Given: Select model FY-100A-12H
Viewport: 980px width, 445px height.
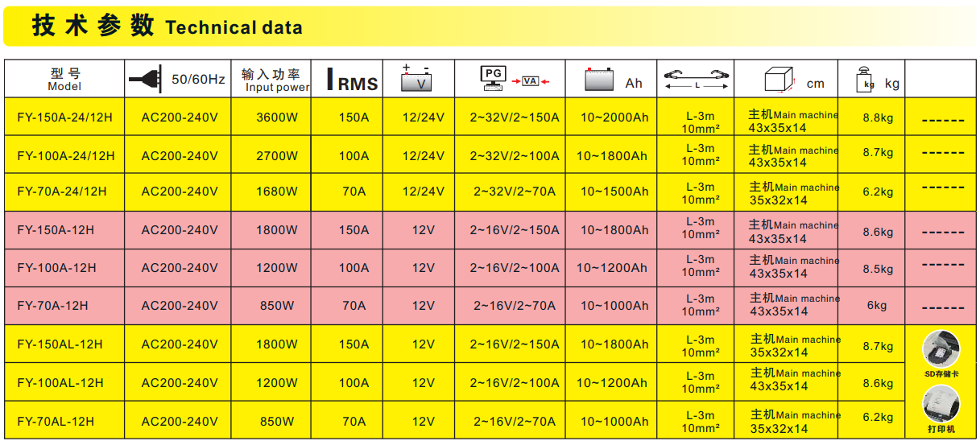Looking at the screenshot, I should [56, 268].
